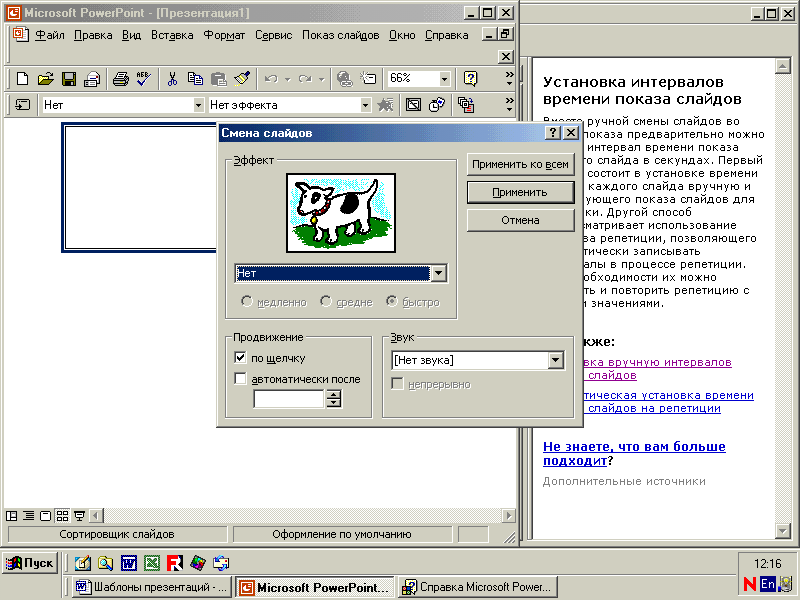
Task: Open the rehearsal timing help link
Action: point(668,402)
